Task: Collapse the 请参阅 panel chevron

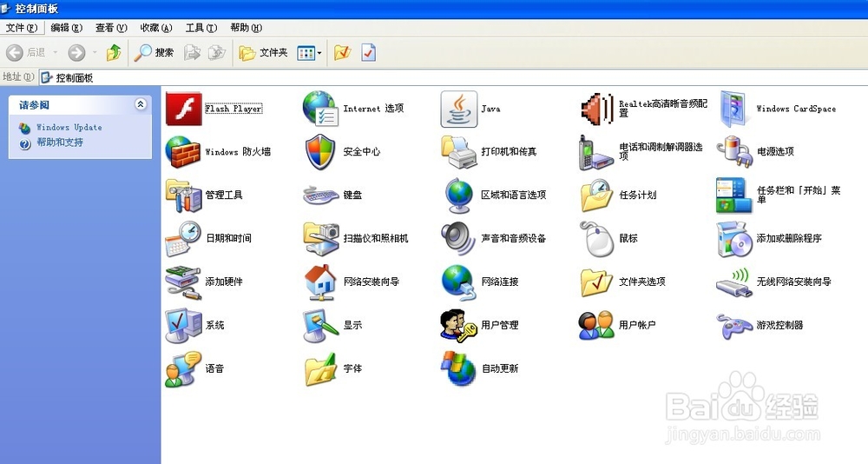Action: pyautogui.click(x=141, y=104)
